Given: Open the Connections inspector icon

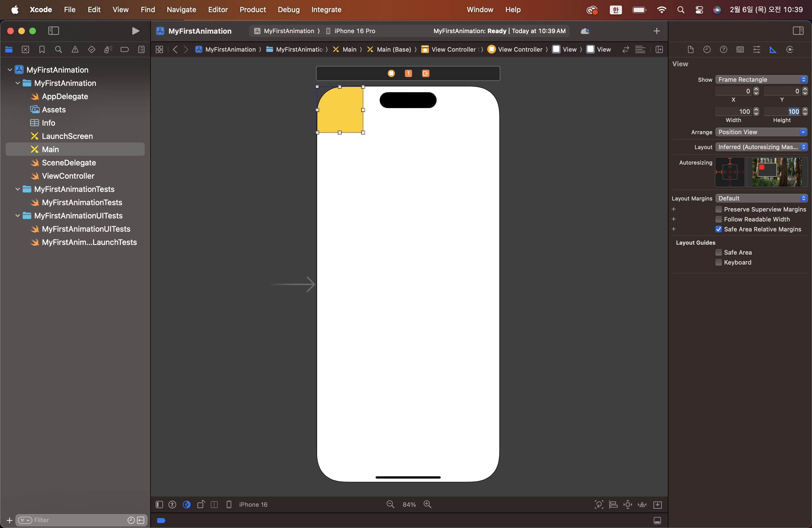Looking at the screenshot, I should pyautogui.click(x=789, y=50).
